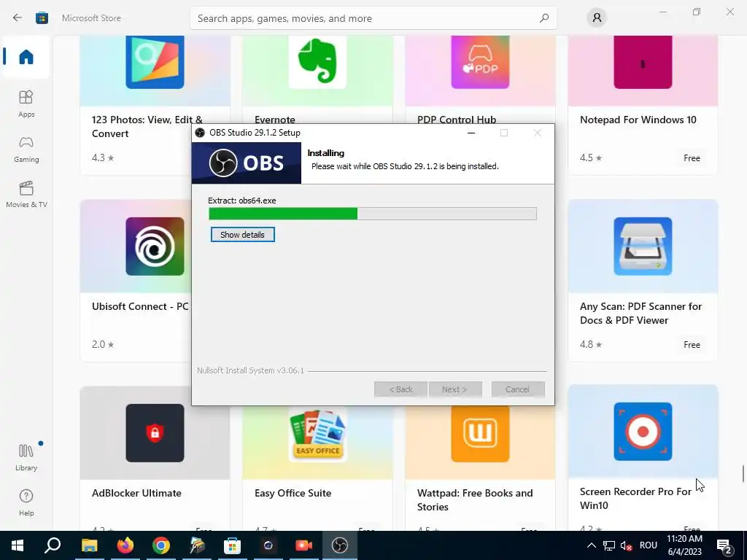
Task: Go back in Microsoft Store
Action: [x=18, y=18]
